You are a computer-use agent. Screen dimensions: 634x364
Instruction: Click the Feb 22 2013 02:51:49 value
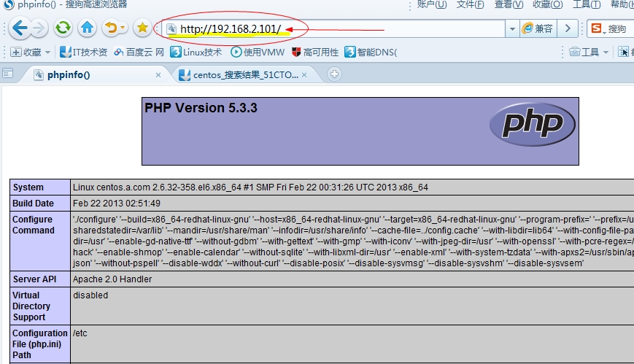point(117,204)
